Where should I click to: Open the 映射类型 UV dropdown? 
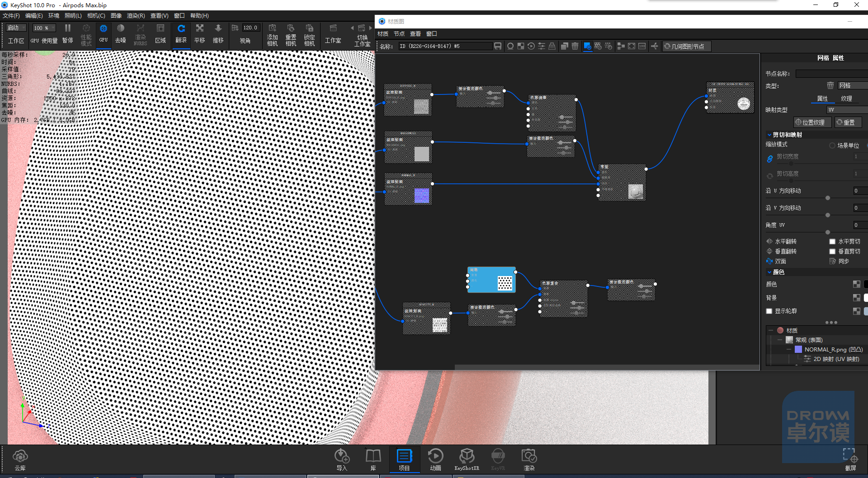click(x=847, y=110)
